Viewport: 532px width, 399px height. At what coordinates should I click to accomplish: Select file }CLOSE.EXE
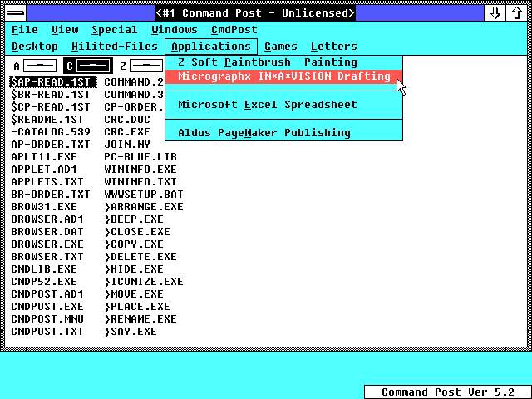tap(137, 231)
